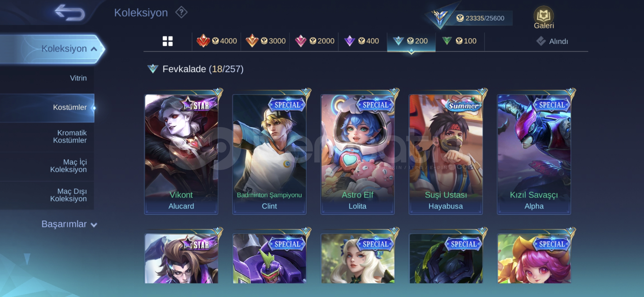Select the all-tiers grid icon filter
644x297 pixels.
(x=168, y=41)
